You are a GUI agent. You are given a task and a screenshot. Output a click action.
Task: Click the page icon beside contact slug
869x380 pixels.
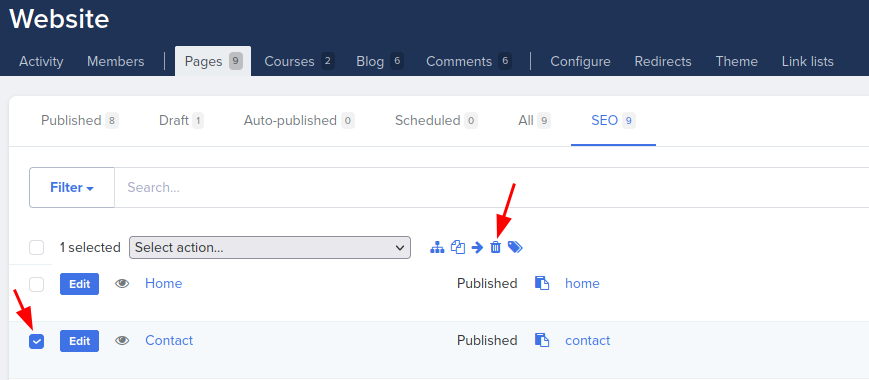pos(542,340)
